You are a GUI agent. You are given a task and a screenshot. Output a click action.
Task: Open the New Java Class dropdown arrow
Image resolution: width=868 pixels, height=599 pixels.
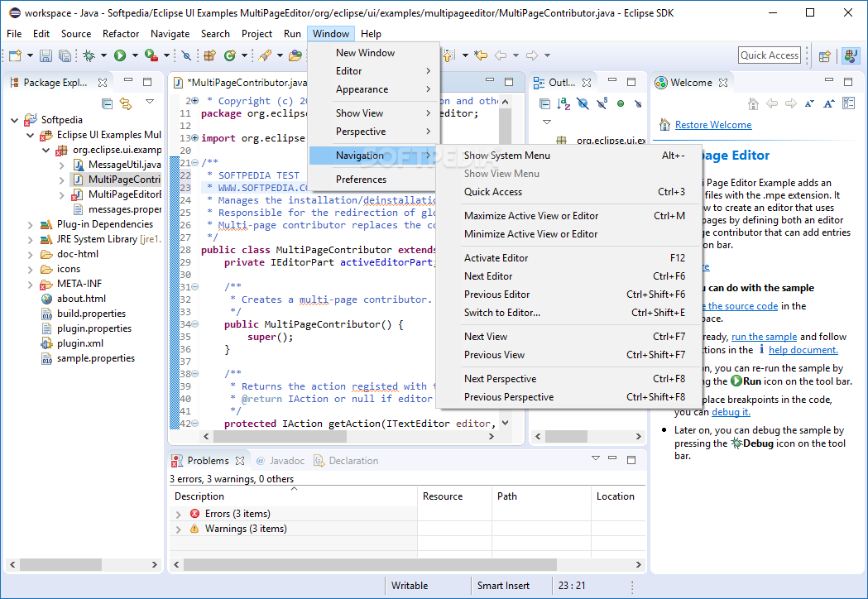click(x=244, y=55)
